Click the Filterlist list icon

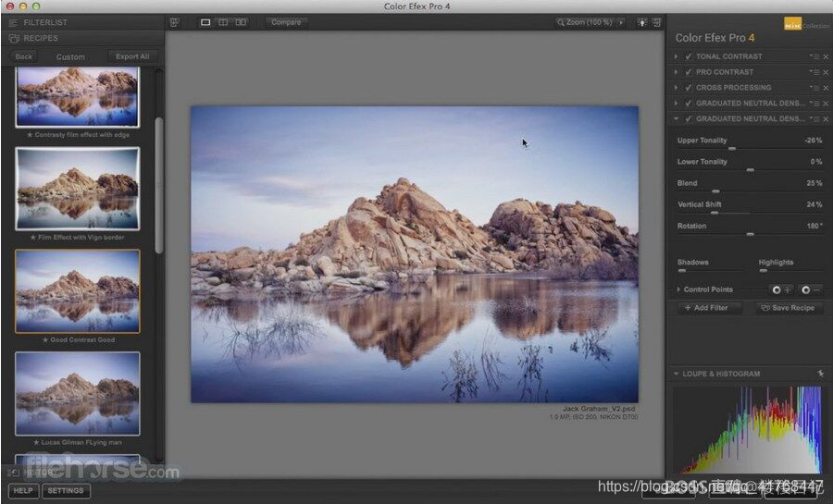[x=13, y=23]
